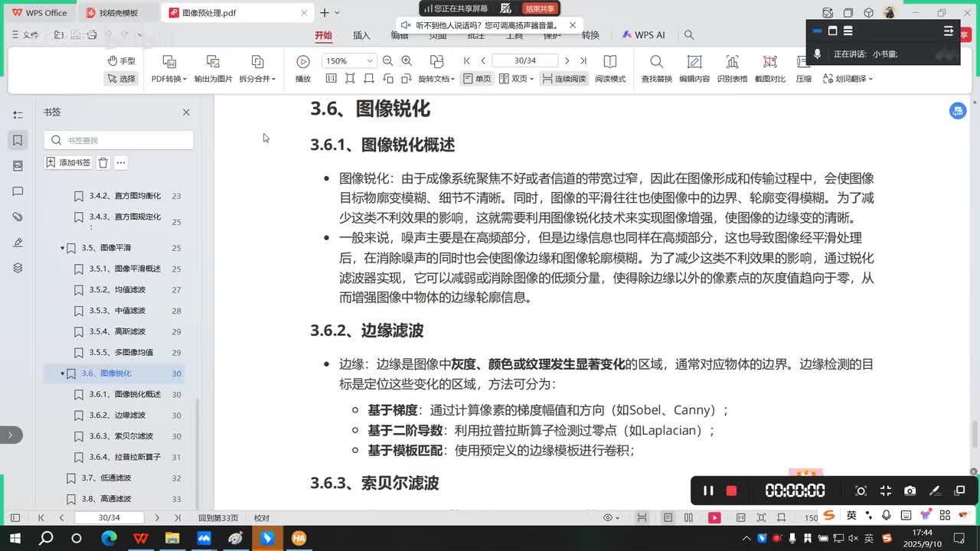This screenshot has height=551, width=980.
Task: Click the 旋转文档 rotate document icon
Action: coord(436,61)
